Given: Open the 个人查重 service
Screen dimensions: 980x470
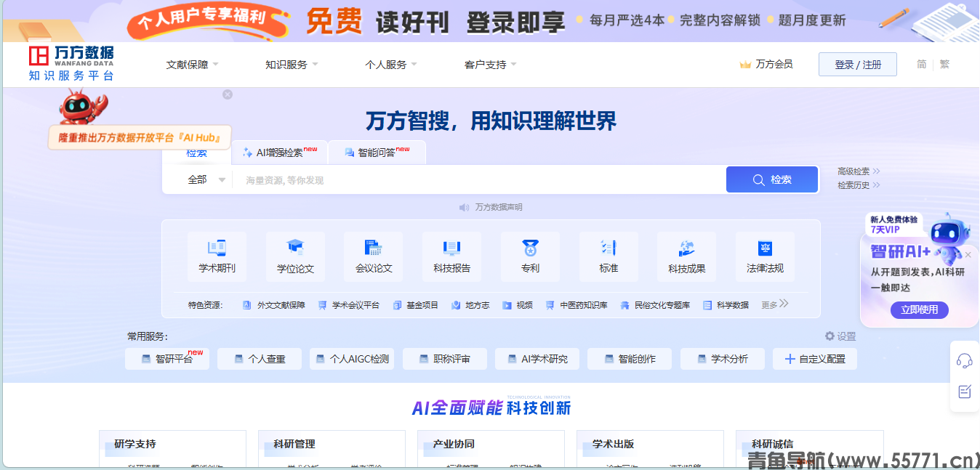Looking at the screenshot, I should pos(260,359).
